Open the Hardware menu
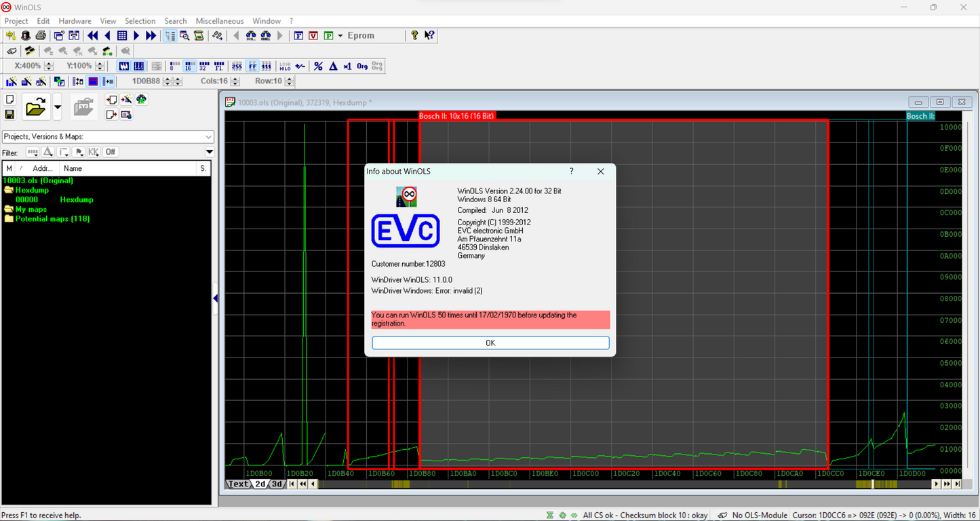This screenshot has width=980, height=521. tap(75, 21)
